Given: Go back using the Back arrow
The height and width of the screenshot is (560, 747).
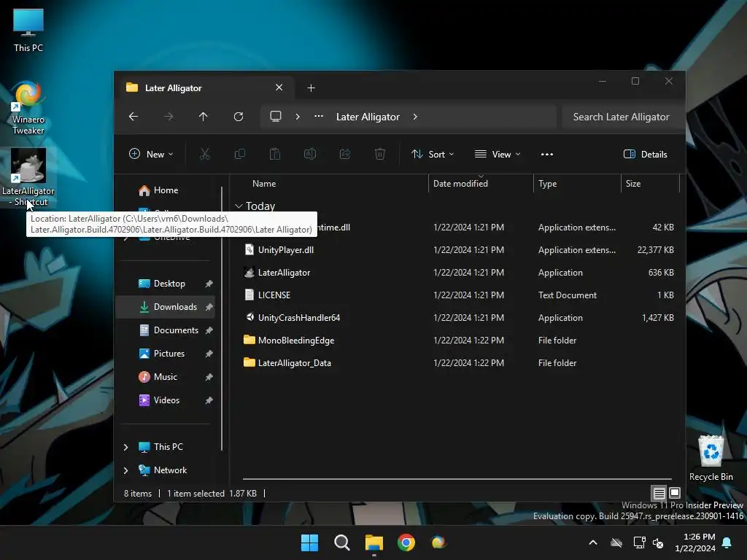Looking at the screenshot, I should pos(133,117).
